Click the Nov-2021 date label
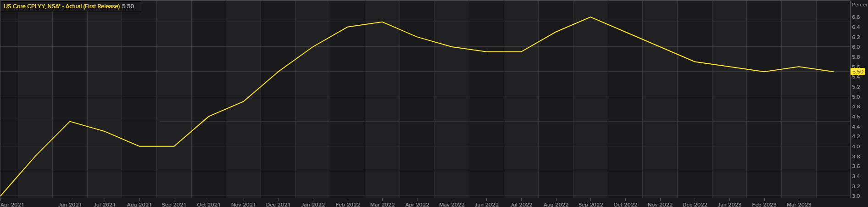The width and height of the screenshot is (868, 207). (x=243, y=205)
